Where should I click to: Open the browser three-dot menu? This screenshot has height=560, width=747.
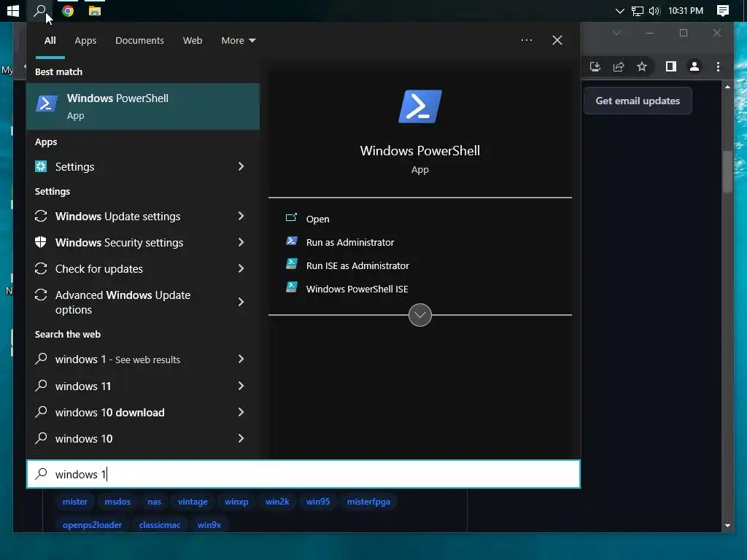(x=718, y=66)
